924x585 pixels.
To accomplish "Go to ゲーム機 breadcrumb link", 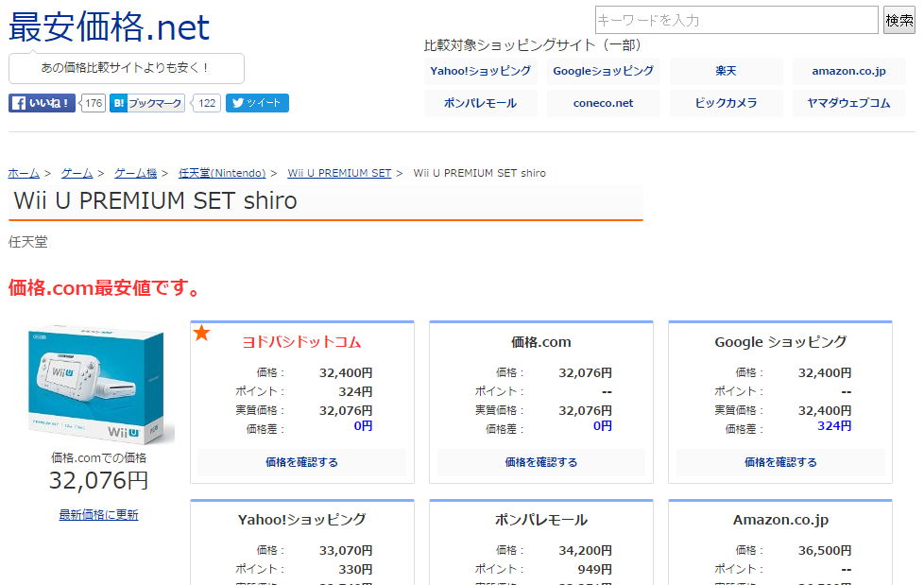I will [135, 173].
